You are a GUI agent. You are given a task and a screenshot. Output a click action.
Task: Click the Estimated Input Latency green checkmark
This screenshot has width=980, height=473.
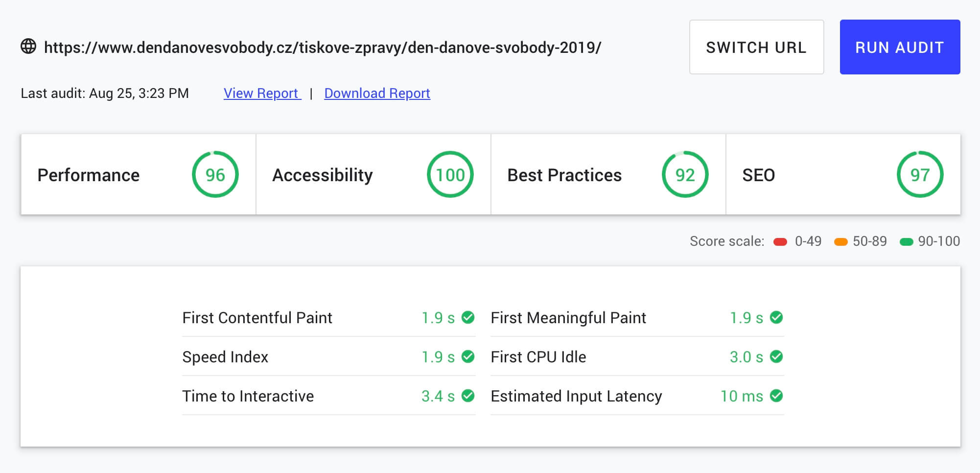point(776,396)
